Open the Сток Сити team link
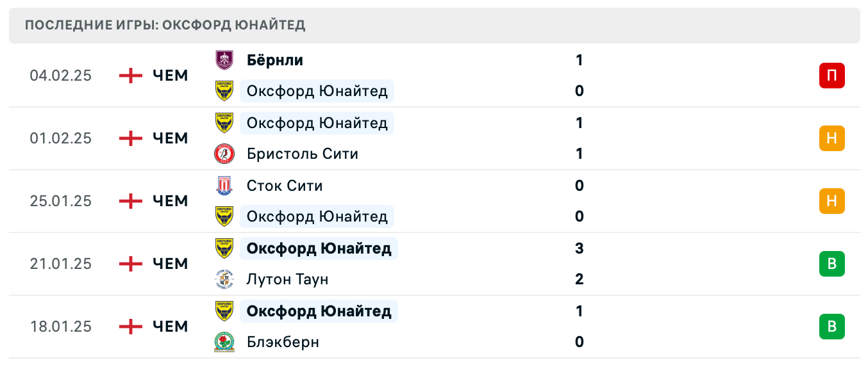Image resolution: width=868 pixels, height=365 pixels. pyautogui.click(x=285, y=186)
